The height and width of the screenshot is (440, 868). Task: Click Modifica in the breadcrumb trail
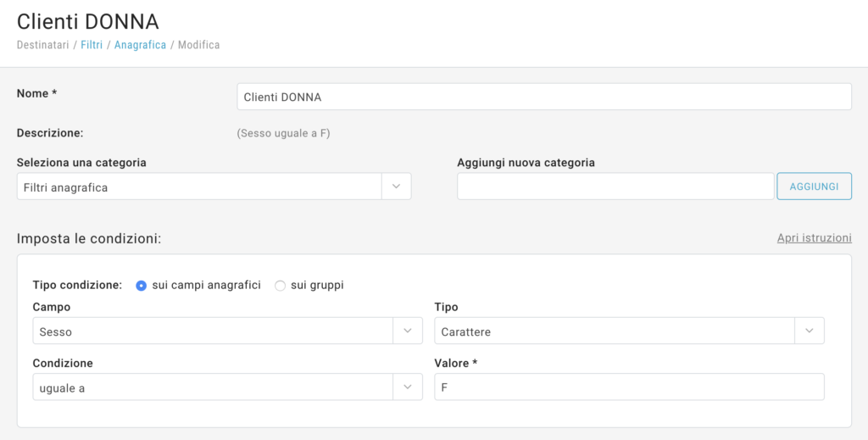tap(198, 45)
